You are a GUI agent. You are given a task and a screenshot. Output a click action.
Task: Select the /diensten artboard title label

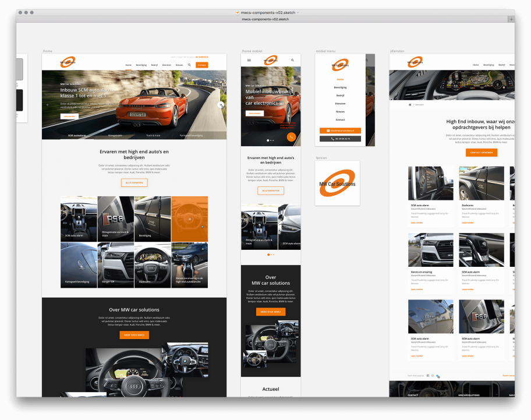[397, 51]
